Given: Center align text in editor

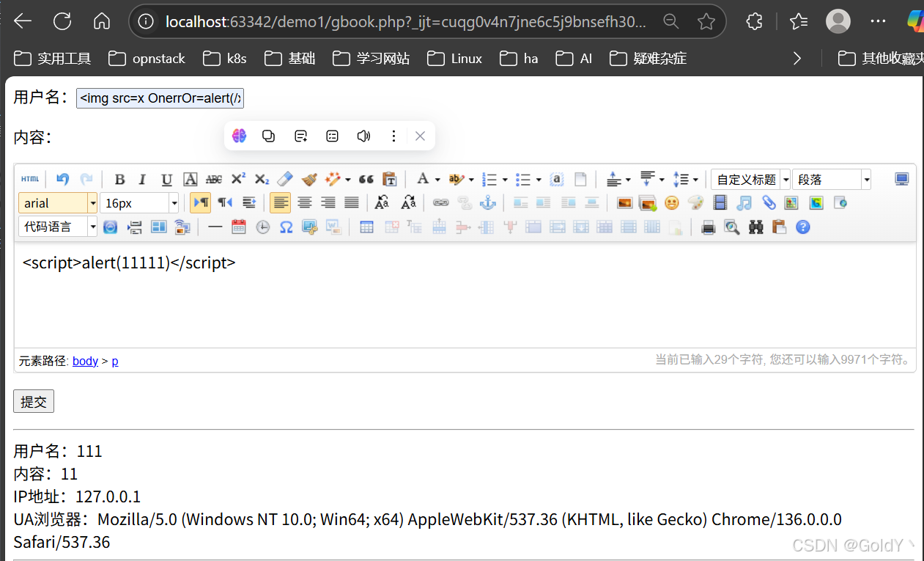Looking at the screenshot, I should [x=305, y=203].
